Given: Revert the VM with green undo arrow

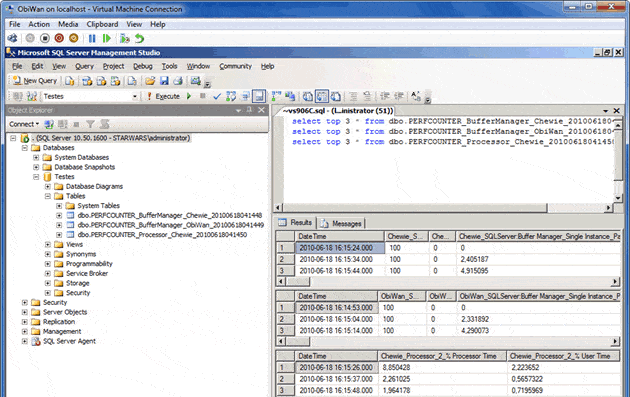Looking at the screenshot, I should [x=139, y=38].
